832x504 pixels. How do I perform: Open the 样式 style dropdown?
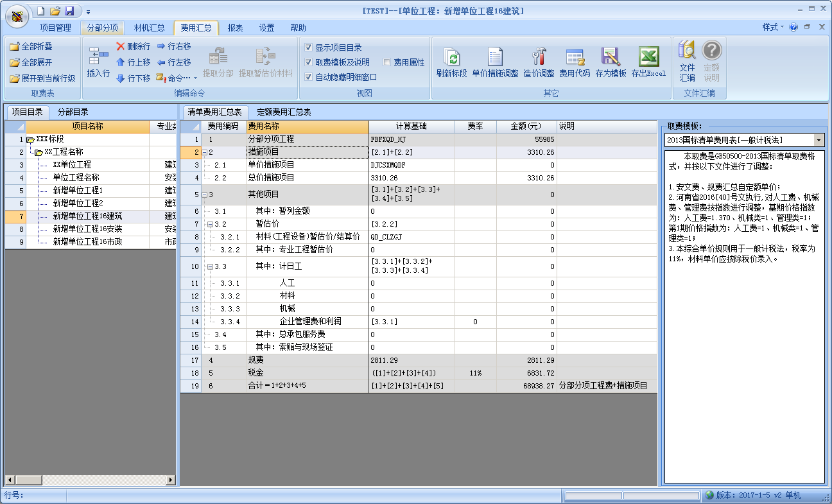coord(773,28)
